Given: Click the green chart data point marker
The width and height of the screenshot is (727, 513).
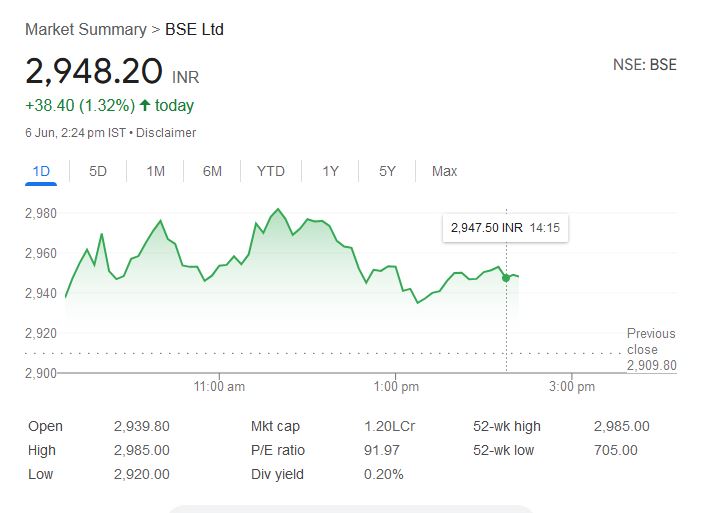Looking at the screenshot, I should (506, 277).
